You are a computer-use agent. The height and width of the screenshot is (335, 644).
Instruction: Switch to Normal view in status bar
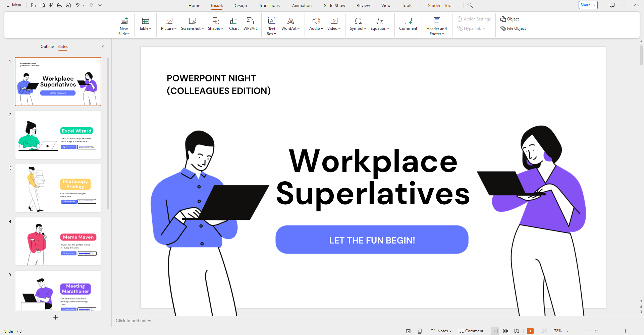point(495,331)
